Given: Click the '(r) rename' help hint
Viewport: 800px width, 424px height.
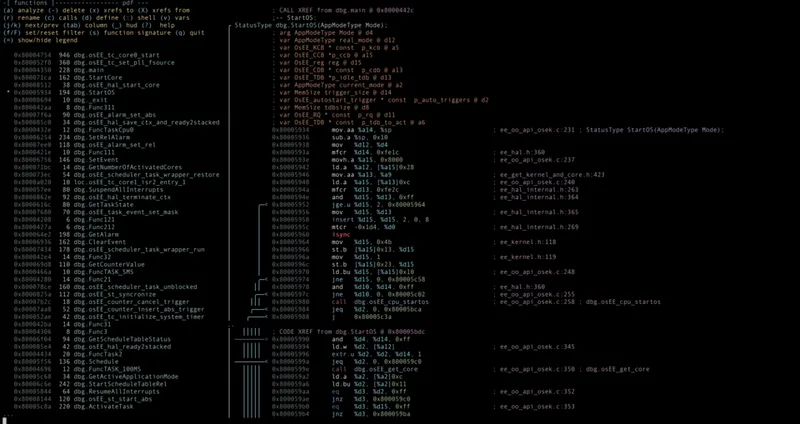Looking at the screenshot, I should pos(21,18).
